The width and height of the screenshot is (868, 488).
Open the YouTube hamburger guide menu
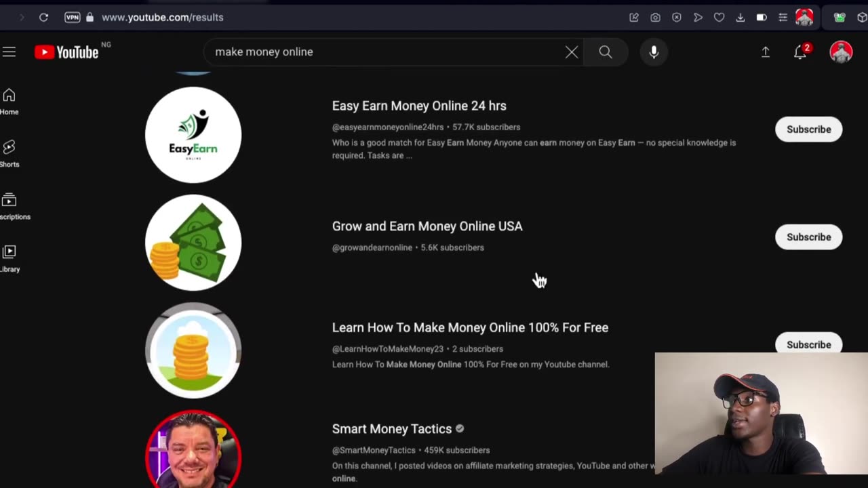9,52
